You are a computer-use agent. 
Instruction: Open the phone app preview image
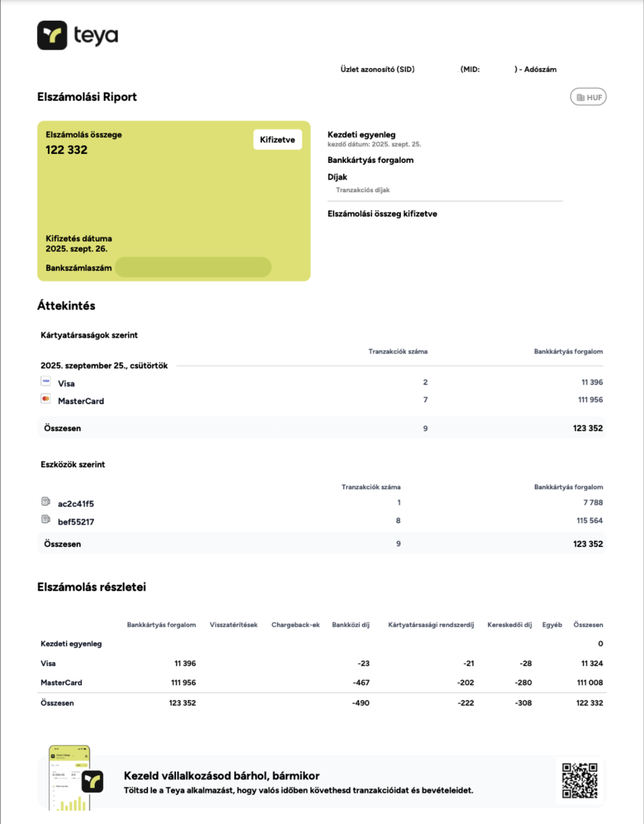point(69,778)
